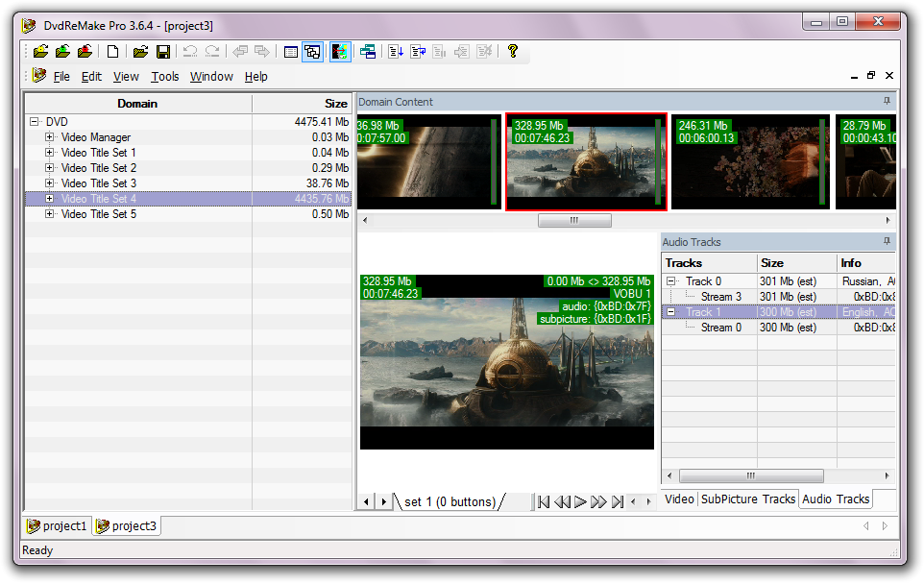This screenshot has height=584, width=924.
Task: Switch to the project1 document tab
Action: [58, 525]
